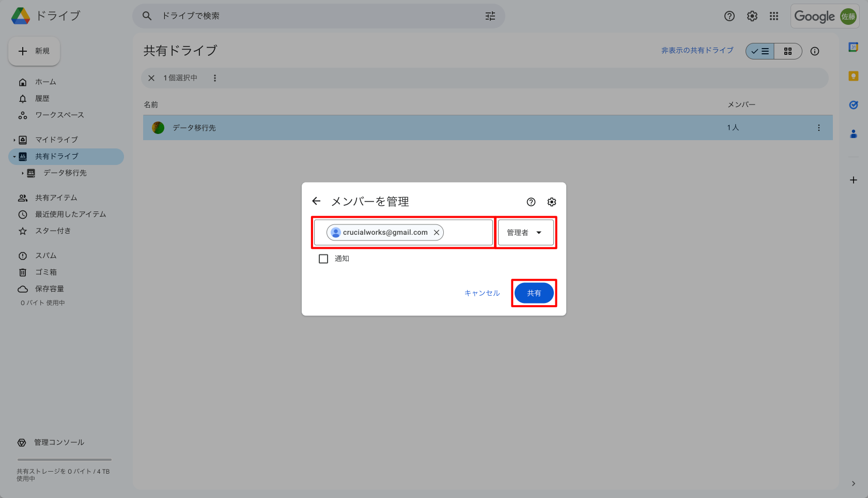The width and height of the screenshot is (868, 498).
Task: Clear selection with the X icon
Action: click(151, 78)
